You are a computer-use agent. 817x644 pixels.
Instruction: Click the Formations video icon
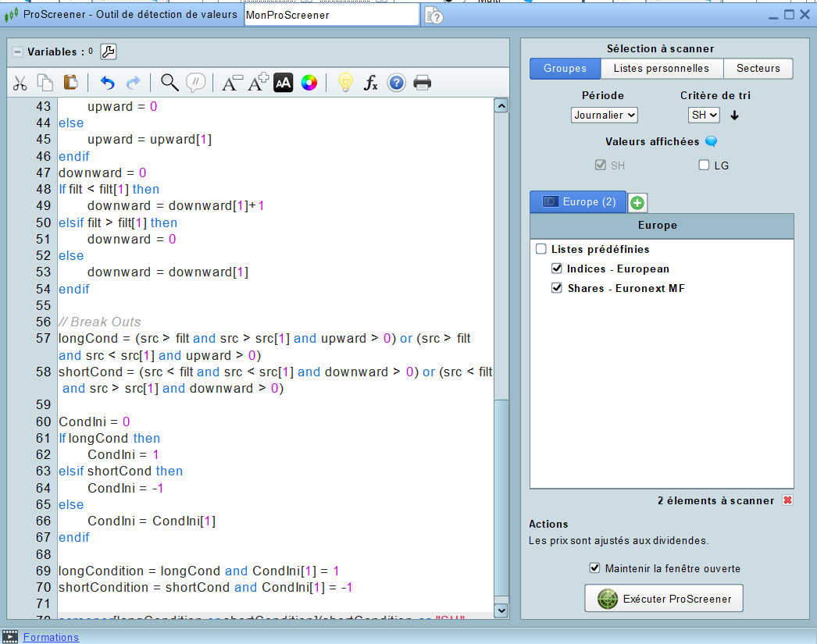click(x=10, y=637)
